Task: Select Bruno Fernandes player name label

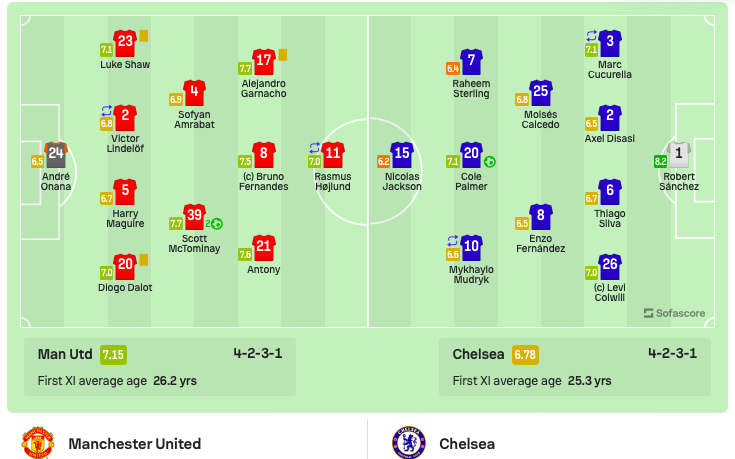Action: pos(263,181)
